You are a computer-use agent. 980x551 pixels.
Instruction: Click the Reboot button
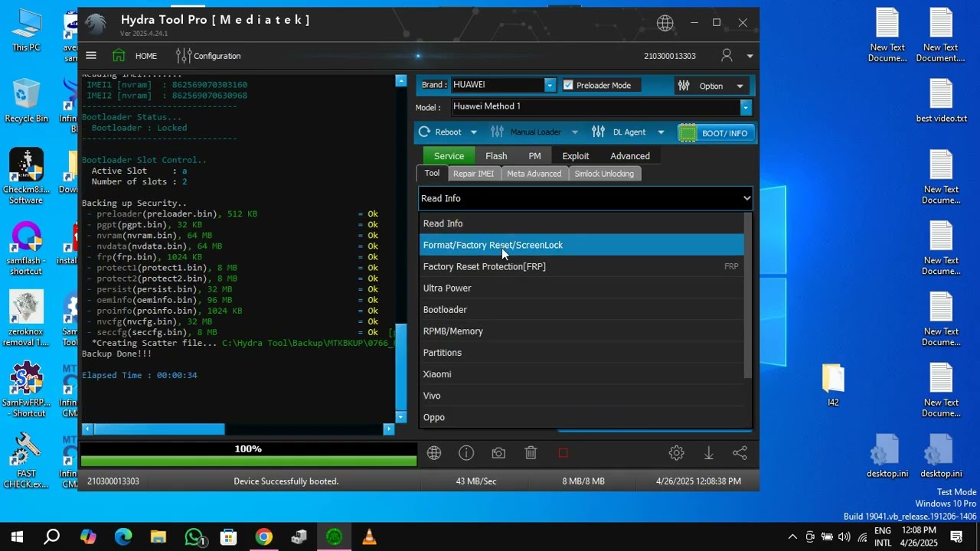click(440, 132)
